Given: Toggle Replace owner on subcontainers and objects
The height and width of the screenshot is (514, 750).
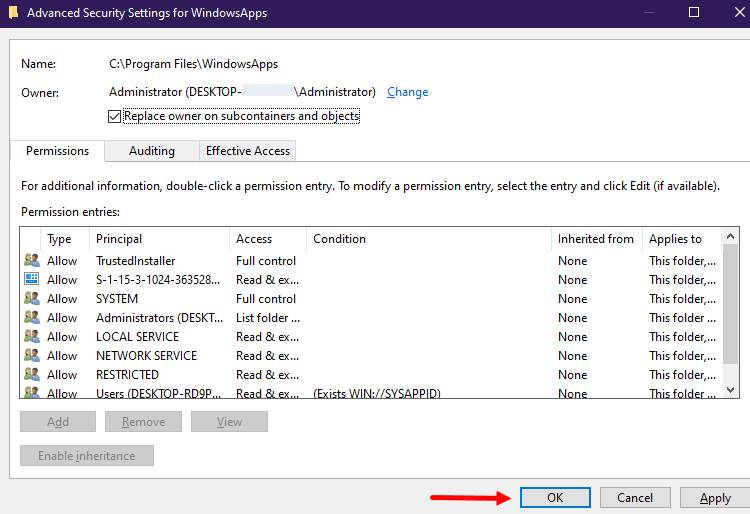Looking at the screenshot, I should [x=114, y=116].
